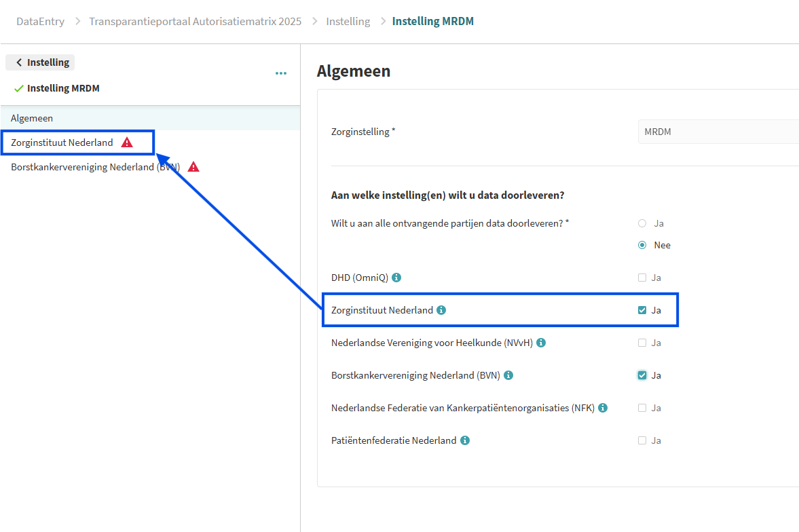799x532 pixels.
Task: Click info icon beside Zorginstituut Nederland label
Action: tap(441, 310)
